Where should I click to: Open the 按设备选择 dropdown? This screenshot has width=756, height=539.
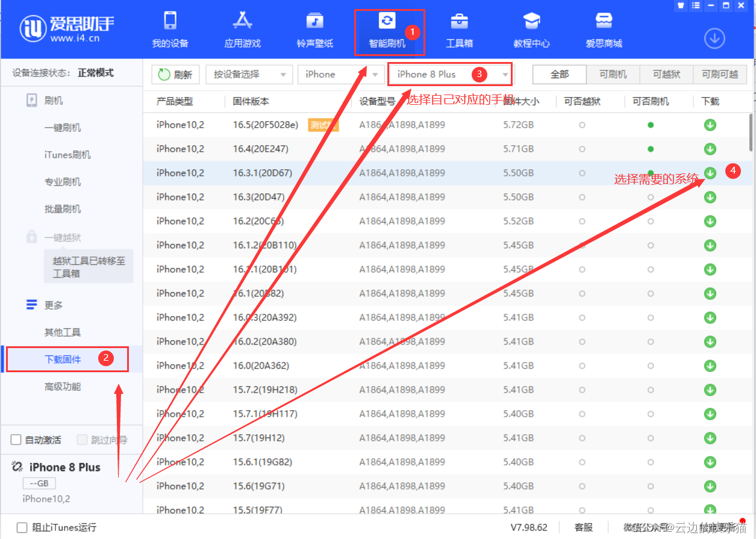coord(249,74)
